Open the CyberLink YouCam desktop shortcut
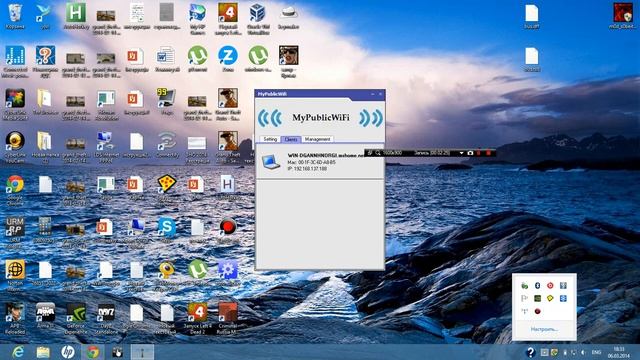Viewport: 640px width, 360px height. (x=15, y=147)
